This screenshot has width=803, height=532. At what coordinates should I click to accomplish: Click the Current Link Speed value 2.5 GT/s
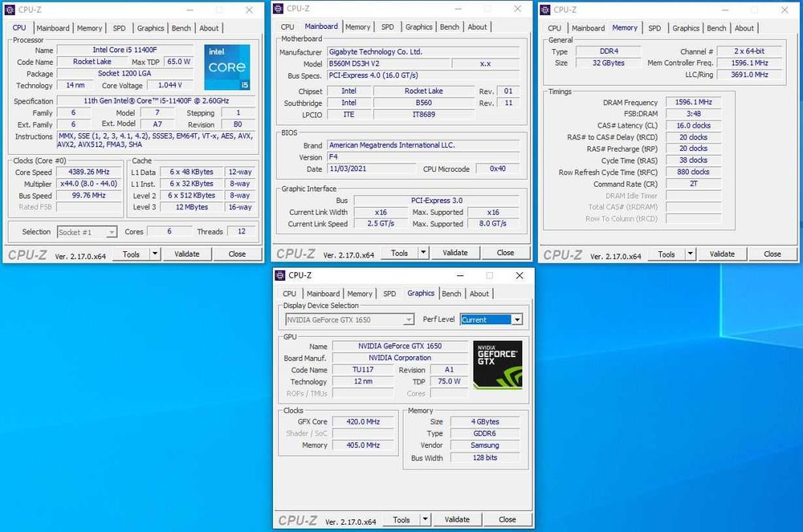[x=381, y=224]
